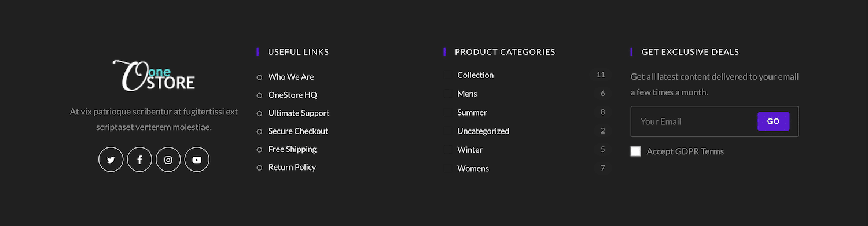The image size is (868, 226).
Task: Open the YouTube social icon
Action: pyautogui.click(x=197, y=160)
